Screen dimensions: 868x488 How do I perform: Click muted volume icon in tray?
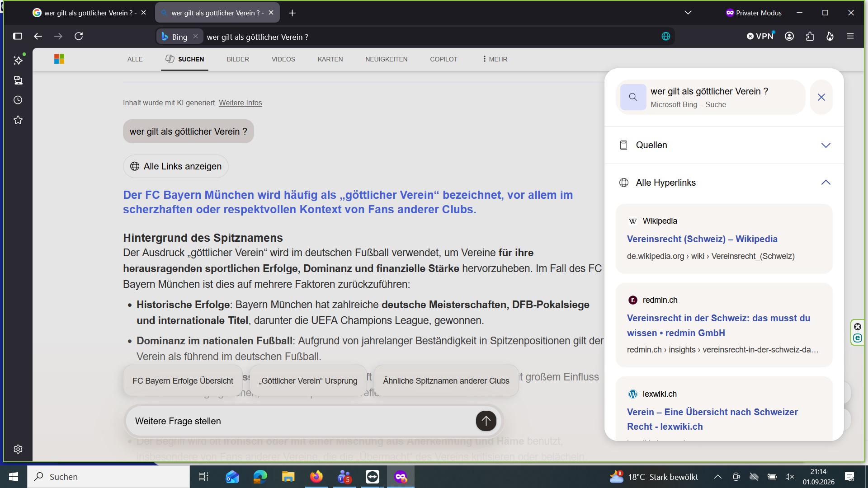point(790,477)
